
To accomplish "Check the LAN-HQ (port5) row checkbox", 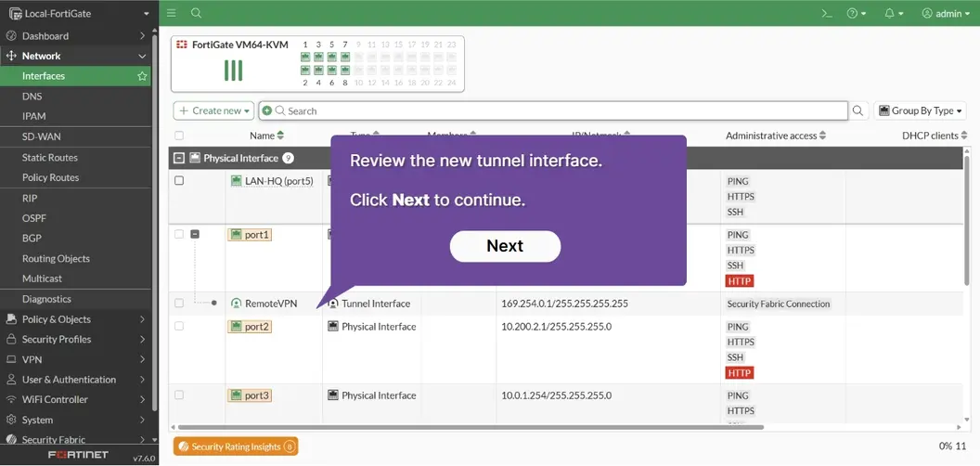I will (179, 181).
